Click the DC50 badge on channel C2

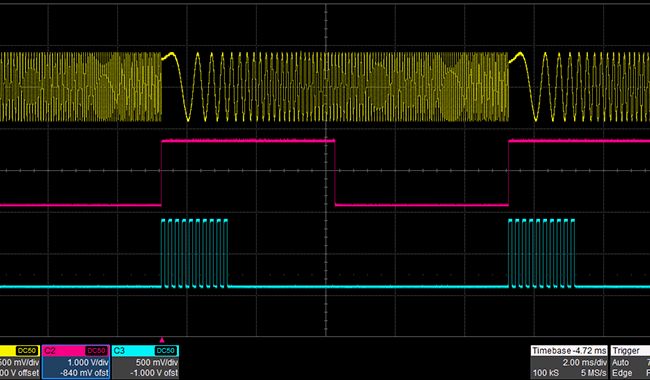click(96, 351)
